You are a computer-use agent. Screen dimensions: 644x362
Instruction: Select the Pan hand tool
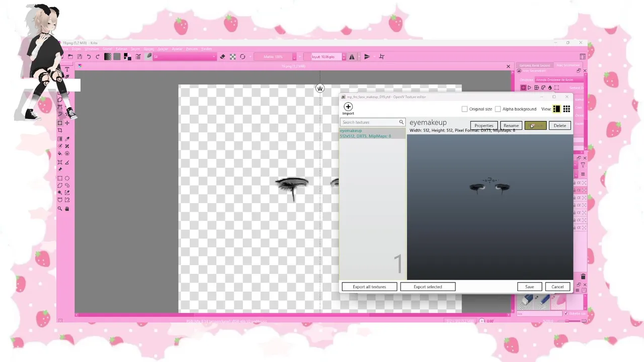[67, 208]
